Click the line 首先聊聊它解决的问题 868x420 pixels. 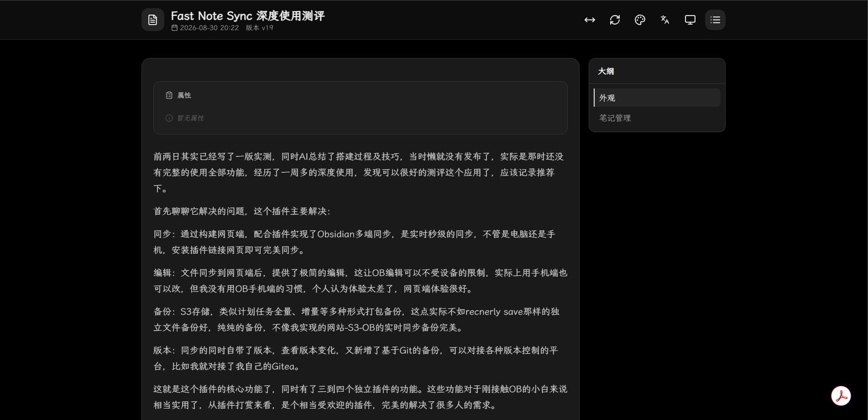click(242, 211)
